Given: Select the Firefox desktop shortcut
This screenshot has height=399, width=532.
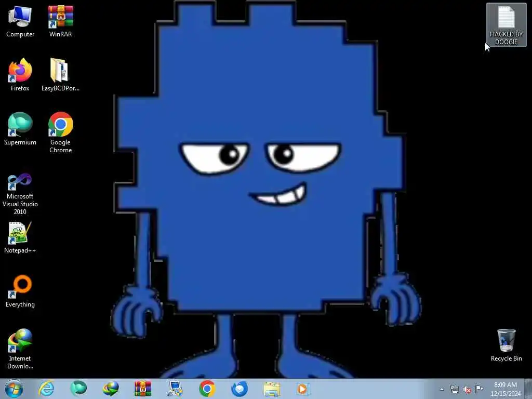Looking at the screenshot, I should 20,75.
